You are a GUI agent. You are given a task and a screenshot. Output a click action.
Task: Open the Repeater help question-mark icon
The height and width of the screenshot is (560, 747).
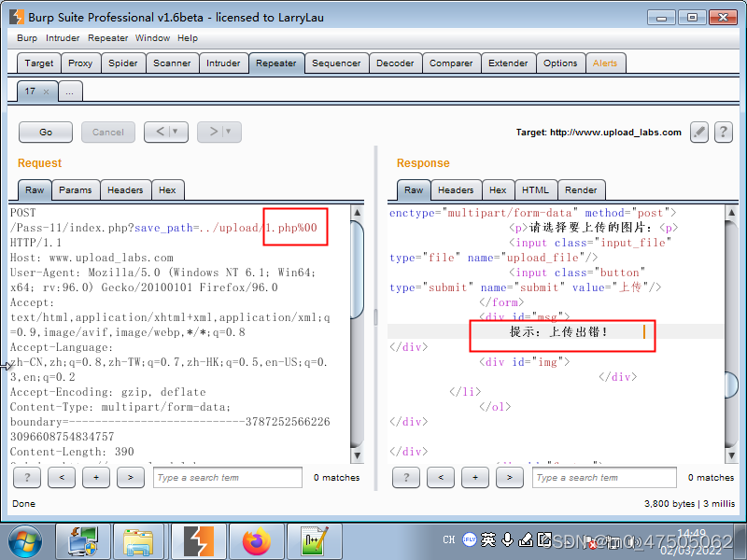point(723,132)
